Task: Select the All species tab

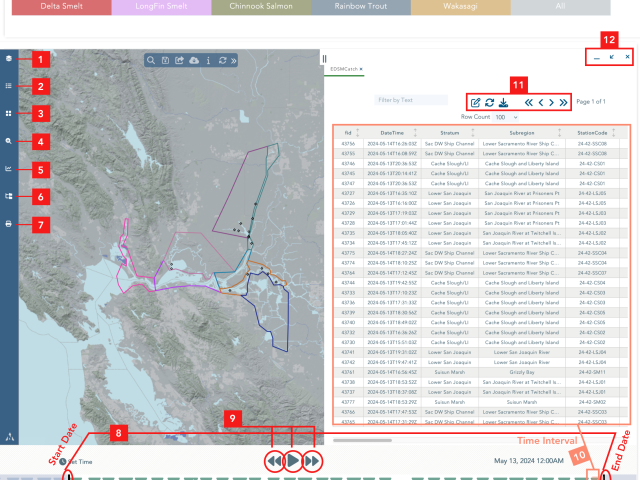Action: coord(560,7)
